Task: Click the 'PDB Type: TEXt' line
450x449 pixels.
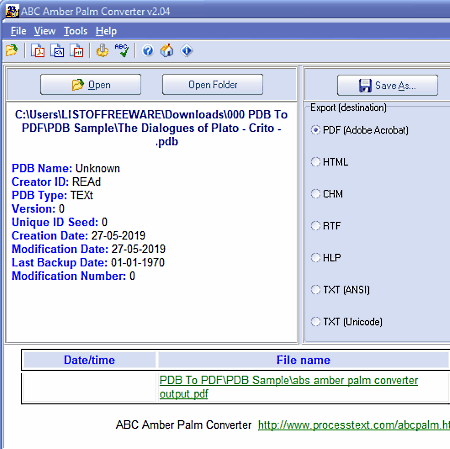Action: point(52,195)
